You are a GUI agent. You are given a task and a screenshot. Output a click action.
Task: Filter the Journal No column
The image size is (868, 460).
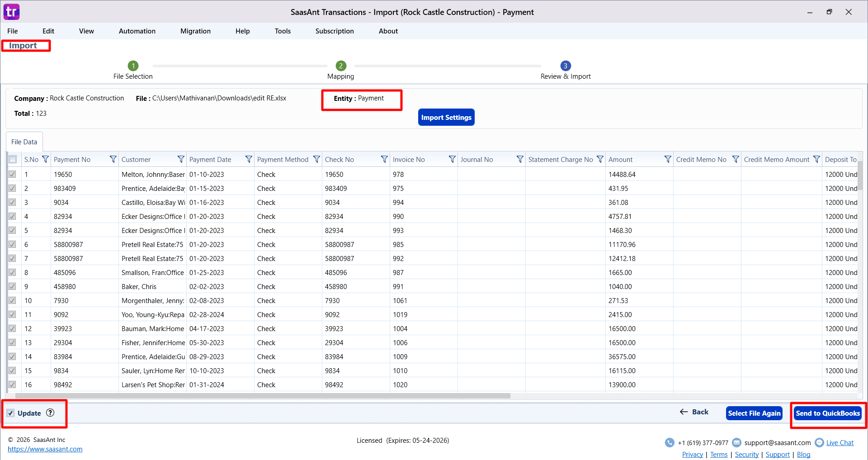click(520, 159)
